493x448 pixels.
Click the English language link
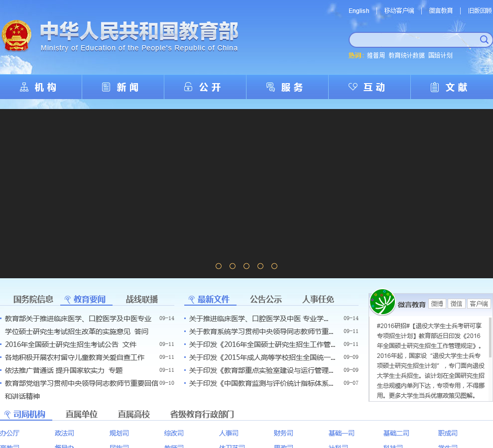[359, 11]
